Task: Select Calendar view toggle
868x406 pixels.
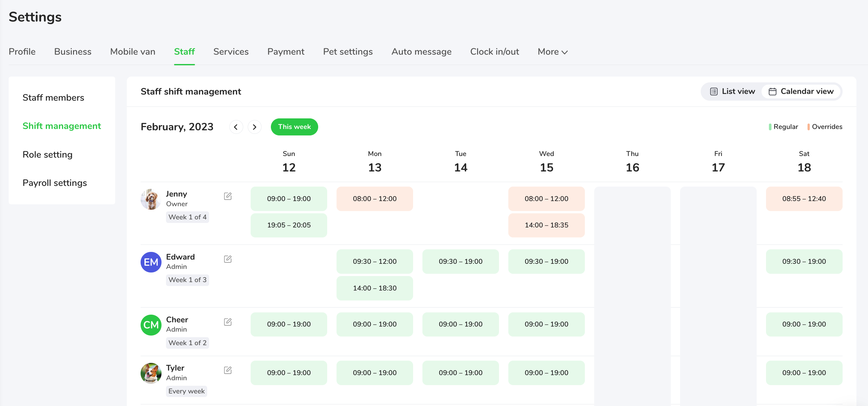Action: click(x=801, y=91)
